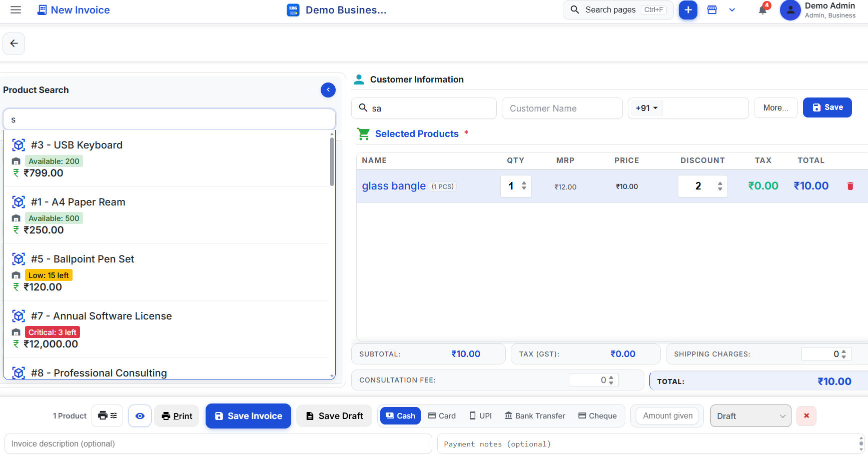Image resolution: width=868 pixels, height=456 pixels.
Task: Select the #5 - Ballpoint Pen Set product
Action: (x=166, y=272)
